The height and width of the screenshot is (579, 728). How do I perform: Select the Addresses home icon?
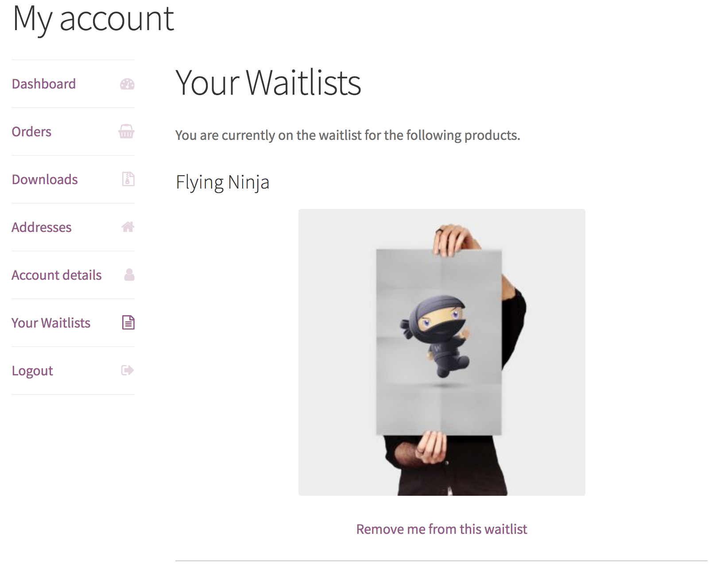click(x=128, y=228)
